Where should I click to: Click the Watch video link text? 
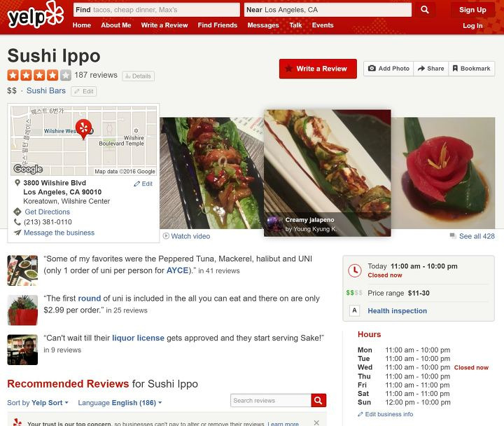point(190,236)
